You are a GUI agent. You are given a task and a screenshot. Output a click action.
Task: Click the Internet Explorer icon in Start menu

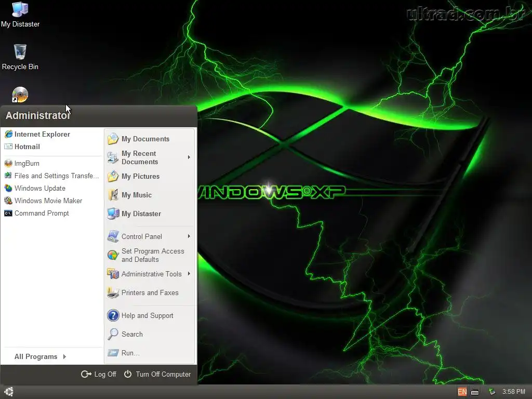tap(8, 134)
